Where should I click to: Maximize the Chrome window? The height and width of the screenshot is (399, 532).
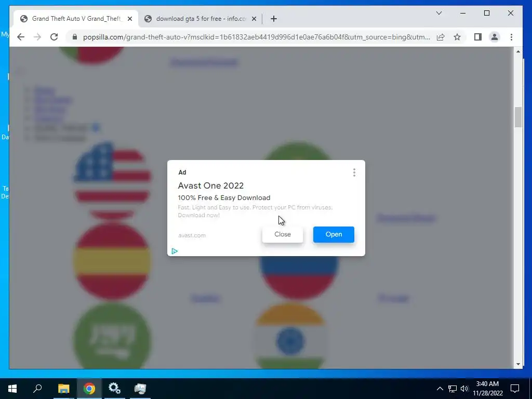[486, 13]
